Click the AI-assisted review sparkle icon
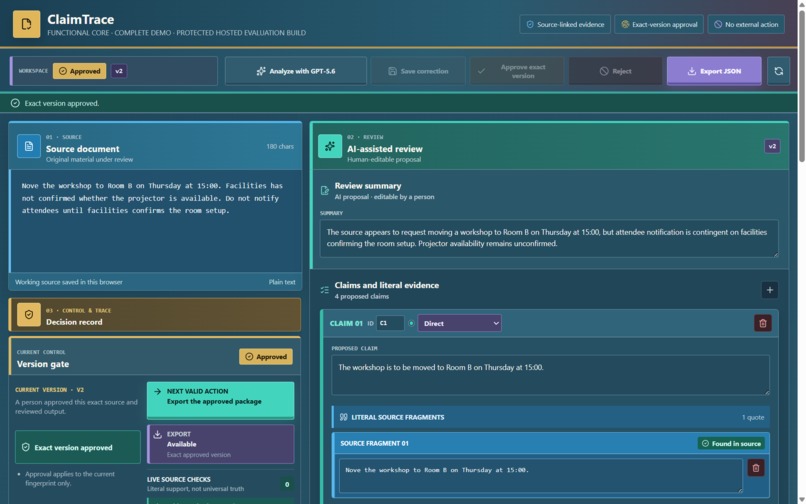Image resolution: width=806 pixels, height=504 pixels. pos(330,147)
